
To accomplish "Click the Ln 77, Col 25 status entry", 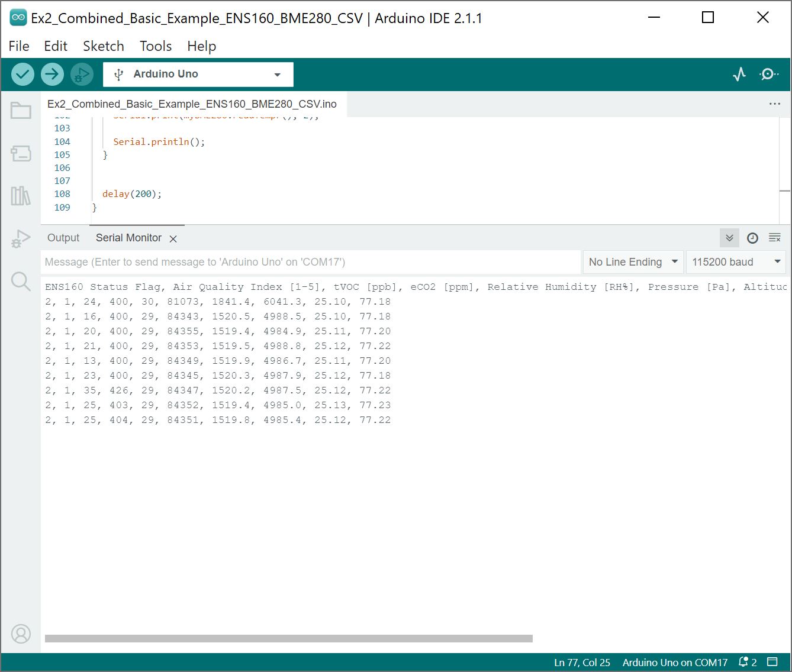I will [582, 663].
